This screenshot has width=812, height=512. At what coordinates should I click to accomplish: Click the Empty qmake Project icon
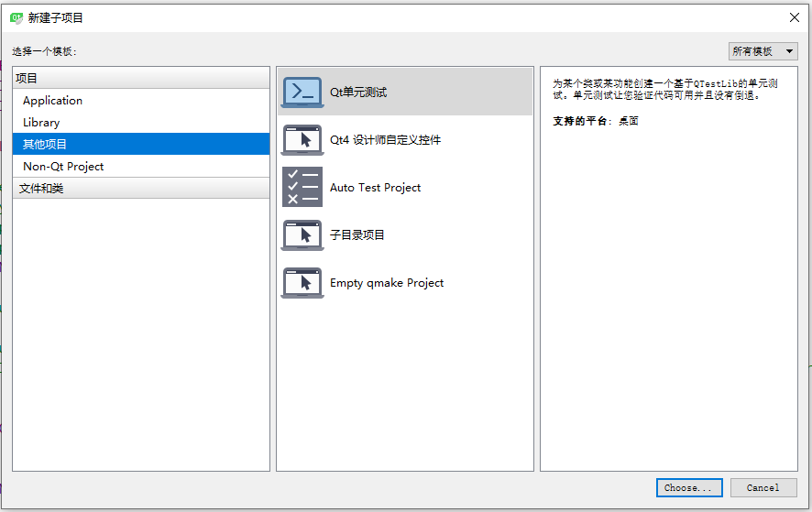pyautogui.click(x=302, y=283)
